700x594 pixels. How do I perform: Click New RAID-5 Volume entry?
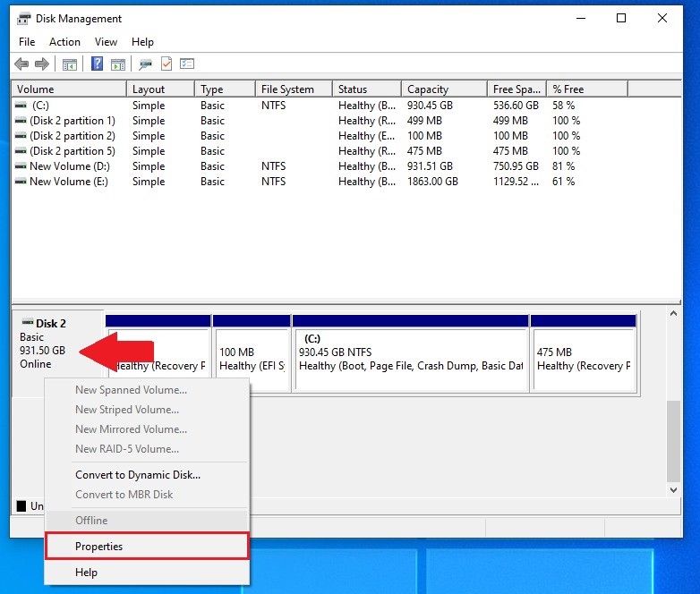pos(147,449)
